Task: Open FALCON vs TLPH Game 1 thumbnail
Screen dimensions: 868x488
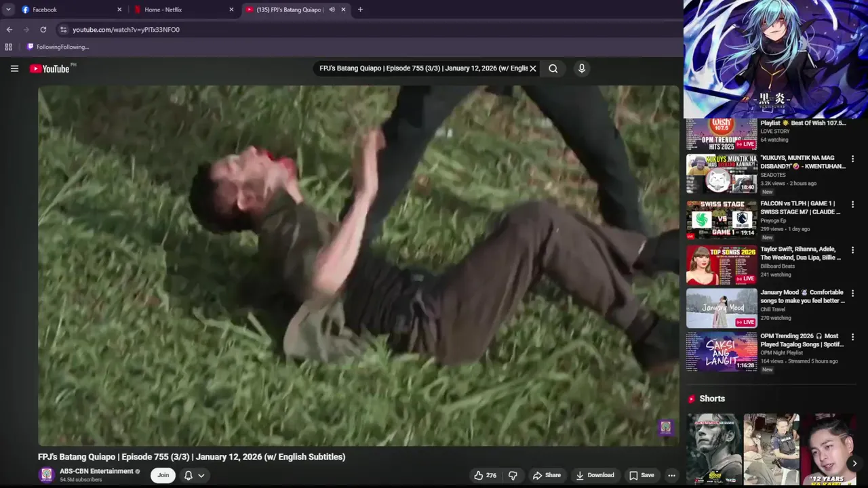Action: 722,220
